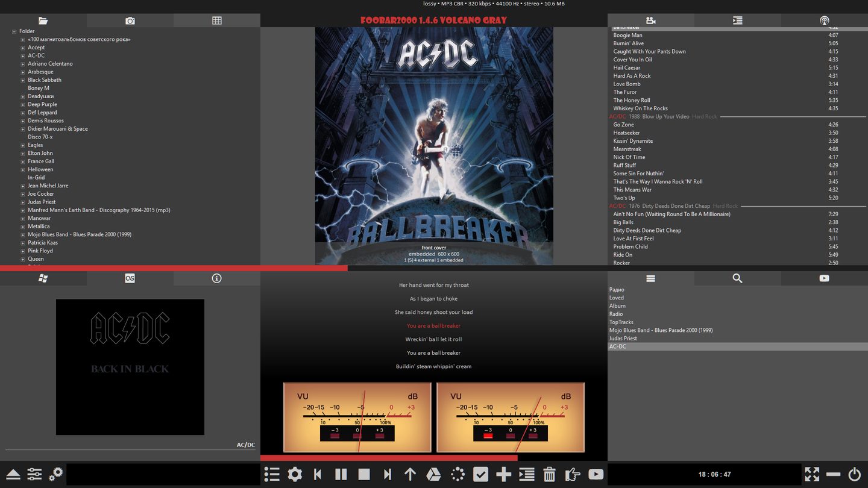Click the checkmark box icon

point(480,475)
